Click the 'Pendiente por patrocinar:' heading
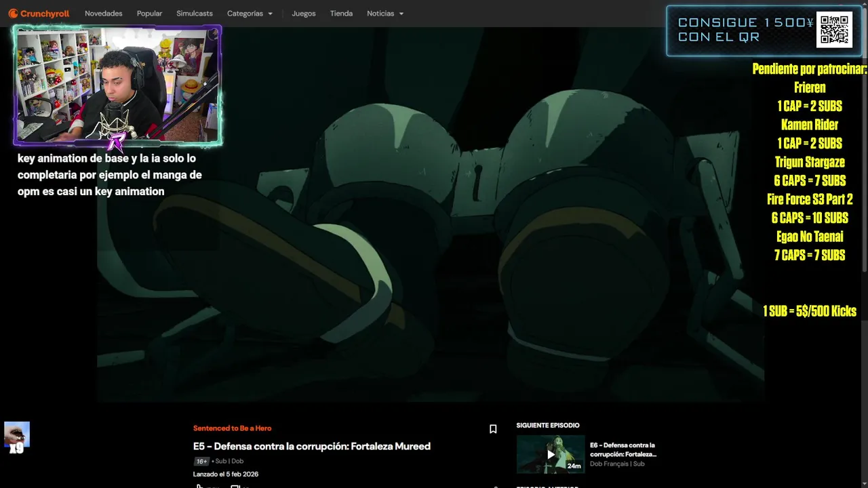 (x=810, y=70)
